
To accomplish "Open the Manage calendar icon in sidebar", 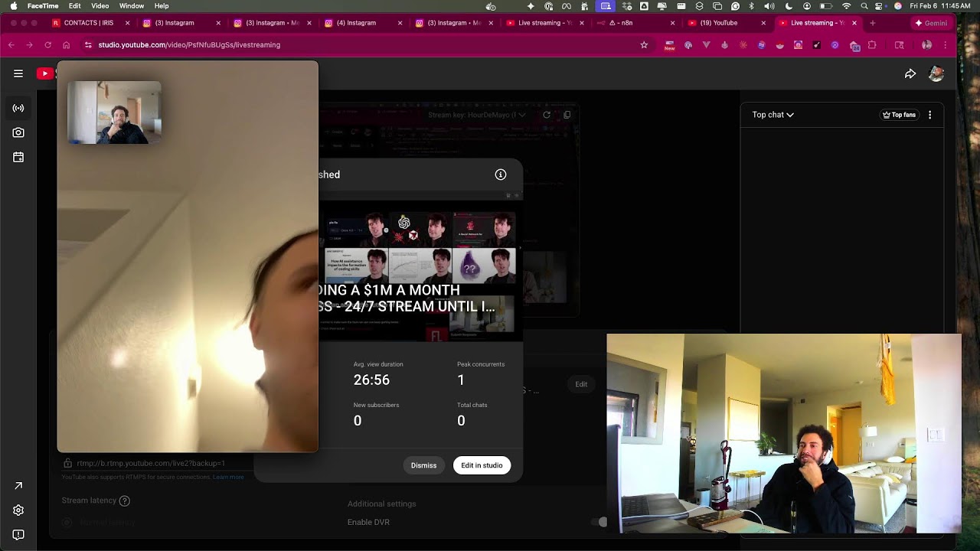I will coord(18,157).
